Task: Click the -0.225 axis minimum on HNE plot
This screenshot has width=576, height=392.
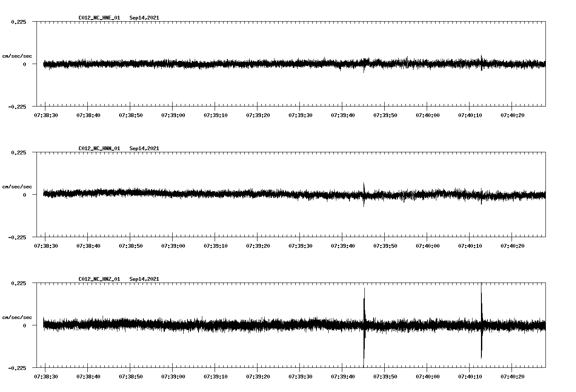Action: tap(17, 106)
